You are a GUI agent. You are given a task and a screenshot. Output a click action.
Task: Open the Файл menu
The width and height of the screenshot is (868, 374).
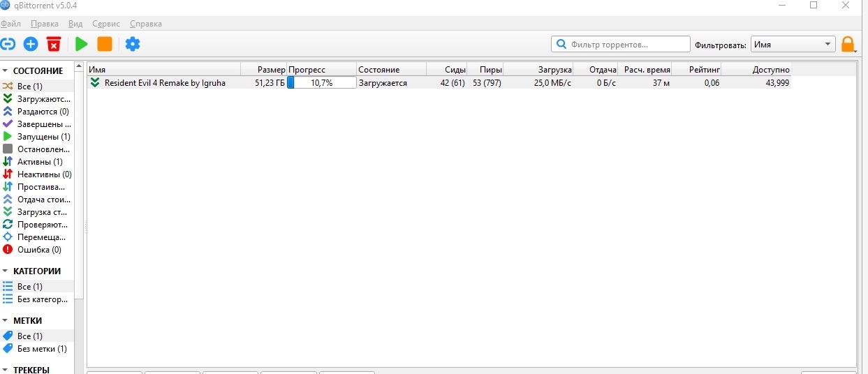10,24
